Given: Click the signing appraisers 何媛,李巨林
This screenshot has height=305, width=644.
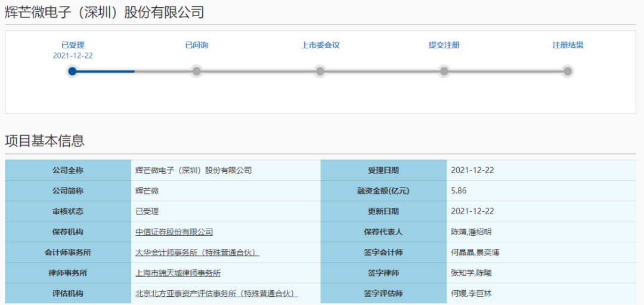Looking at the screenshot, I should pos(471,294).
